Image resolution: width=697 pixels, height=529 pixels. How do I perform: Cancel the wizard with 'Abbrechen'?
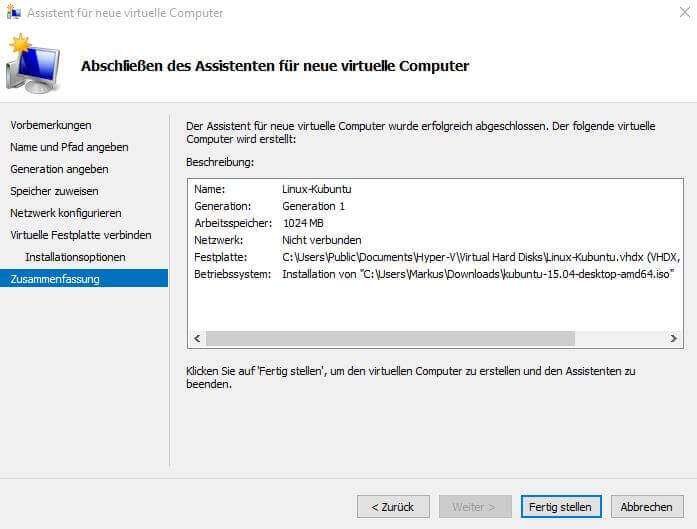[x=647, y=507]
